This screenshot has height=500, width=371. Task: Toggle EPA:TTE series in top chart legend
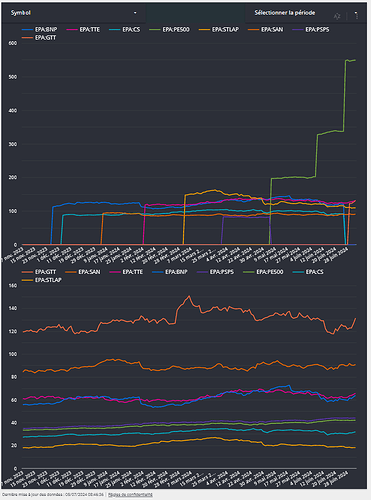(83, 30)
